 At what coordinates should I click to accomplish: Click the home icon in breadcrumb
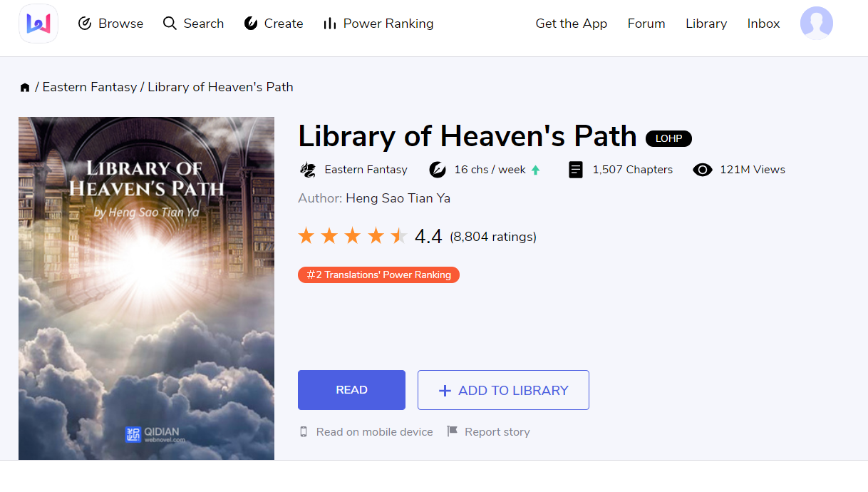click(25, 87)
